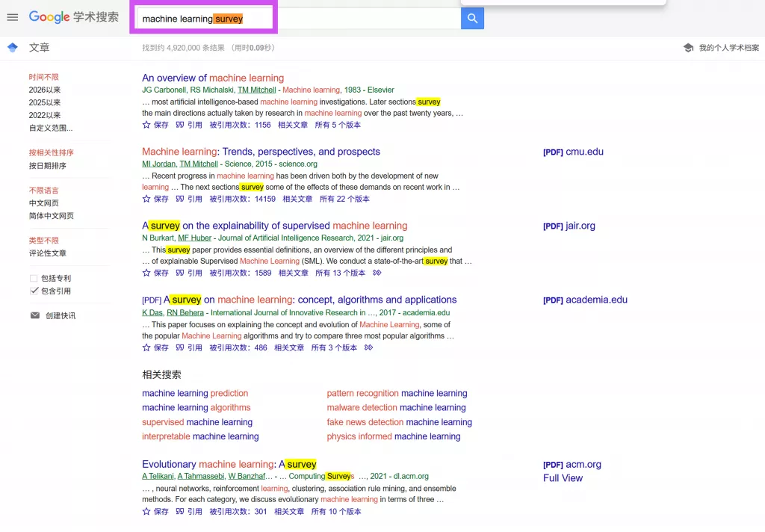The image size is (765, 532).
Task: Select 中文网页 language filter
Action: coord(43,203)
